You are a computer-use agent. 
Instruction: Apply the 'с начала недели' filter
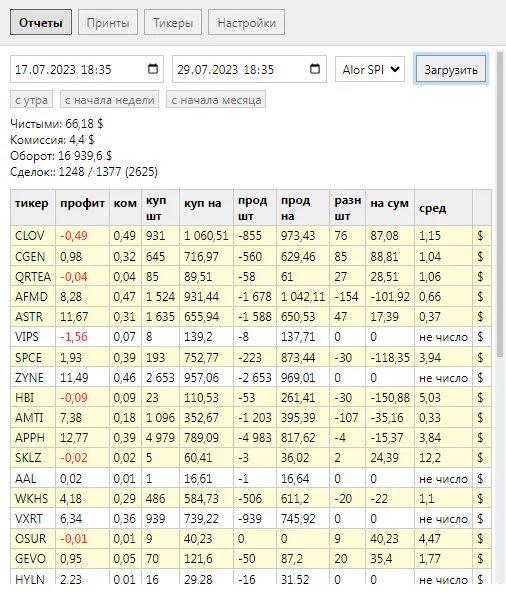point(110,100)
